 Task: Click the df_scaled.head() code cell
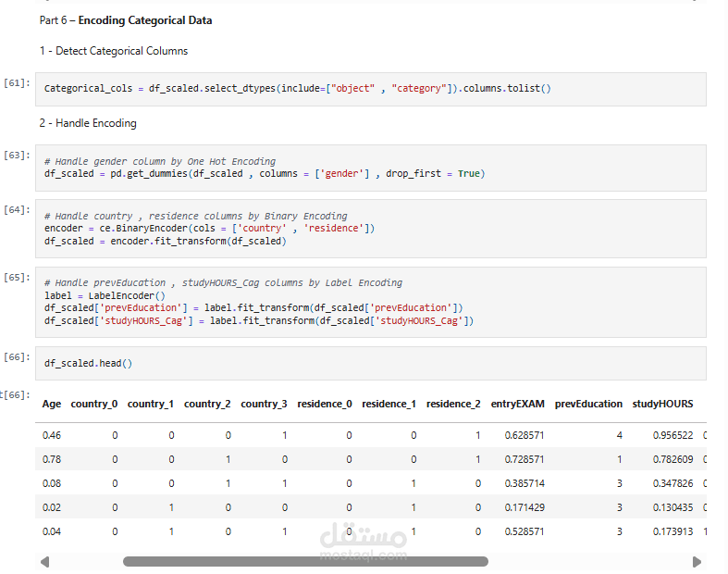click(370, 363)
